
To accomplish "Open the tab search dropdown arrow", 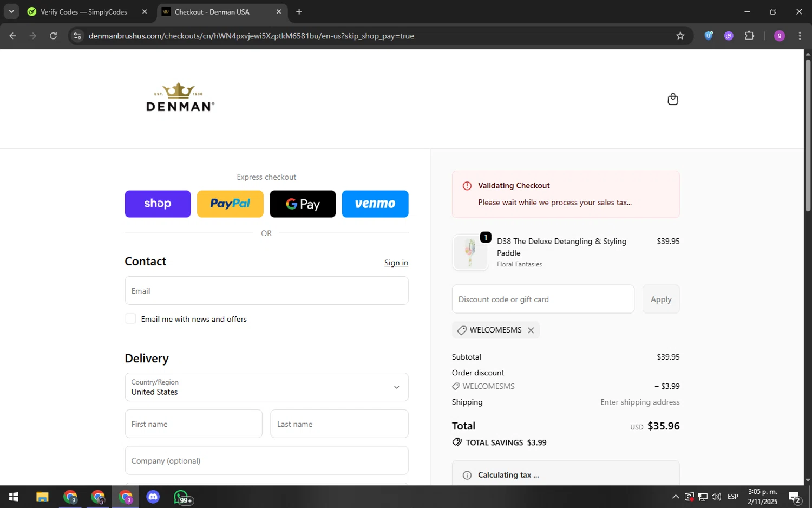I will (x=11, y=11).
